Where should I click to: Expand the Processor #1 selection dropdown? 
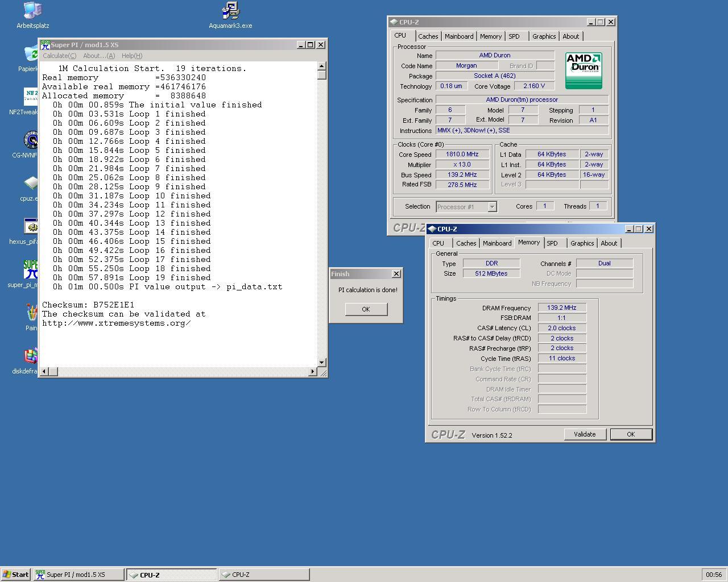[493, 207]
